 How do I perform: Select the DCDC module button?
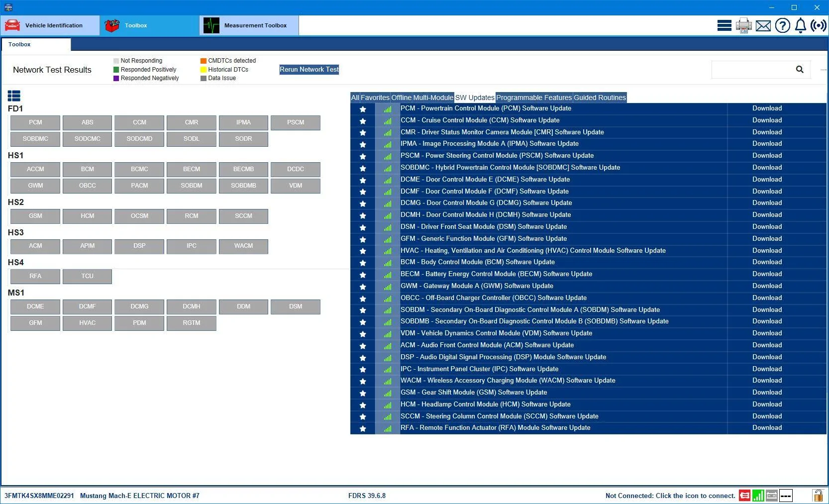pyautogui.click(x=296, y=170)
